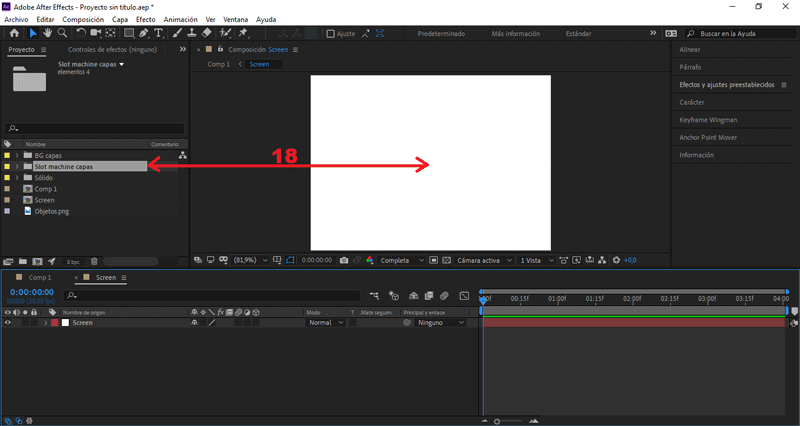The height and width of the screenshot is (426, 800).
Task: Open the magnification ratio (81,9%) dropdown
Action: (x=251, y=260)
